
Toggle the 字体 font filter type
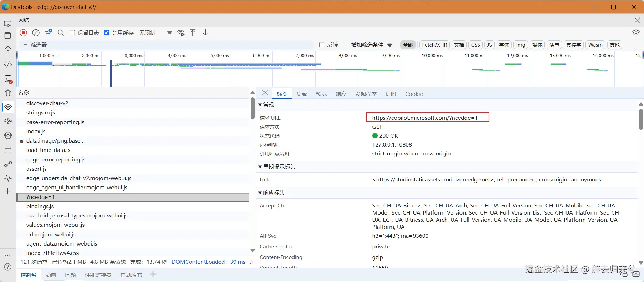[504, 45]
